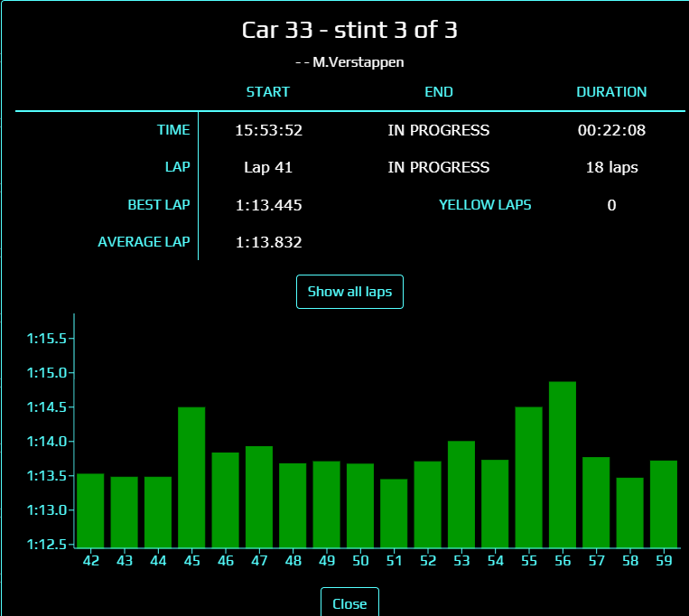The image size is (689, 616).
Task: Click the average lap value 1:13.832
Action: (268, 242)
